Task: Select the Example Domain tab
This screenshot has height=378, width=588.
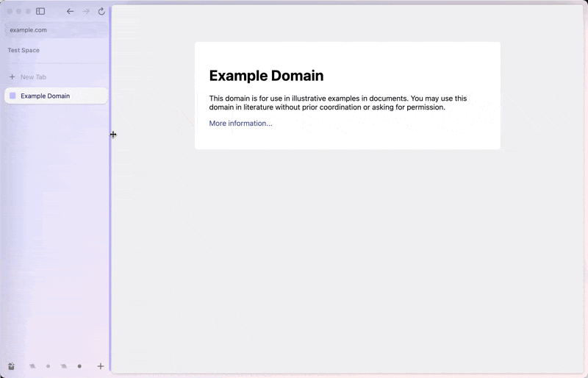Action: (x=57, y=96)
